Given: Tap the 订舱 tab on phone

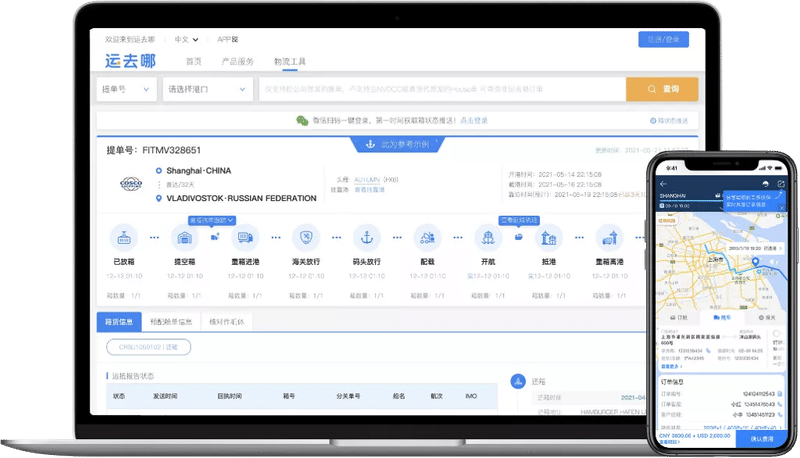Looking at the screenshot, I should pyautogui.click(x=679, y=317).
